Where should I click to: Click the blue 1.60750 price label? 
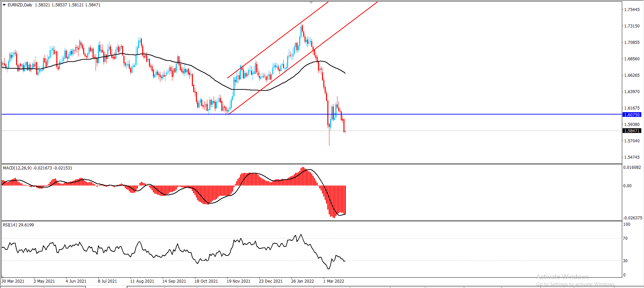[x=632, y=115]
